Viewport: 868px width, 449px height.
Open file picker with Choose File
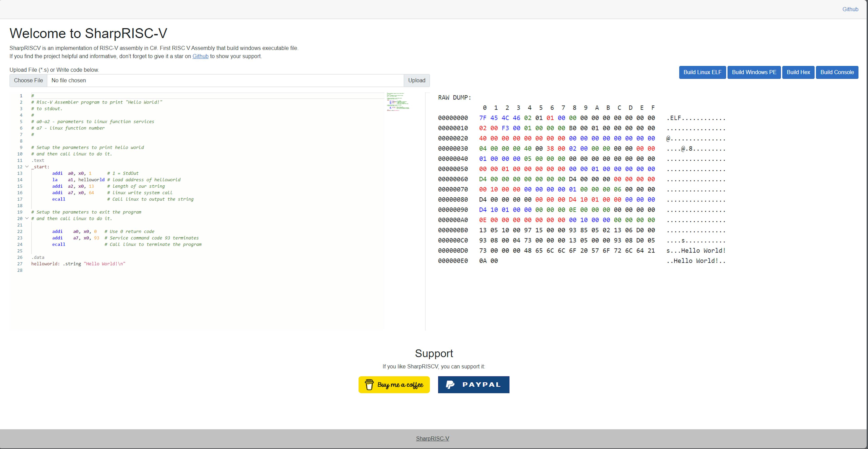click(28, 80)
